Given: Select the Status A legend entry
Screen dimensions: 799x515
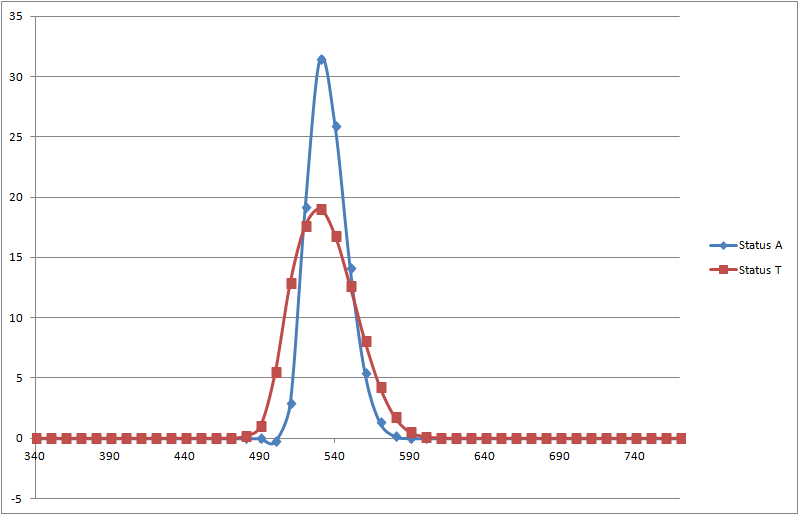Looking at the screenshot, I should 746,246.
